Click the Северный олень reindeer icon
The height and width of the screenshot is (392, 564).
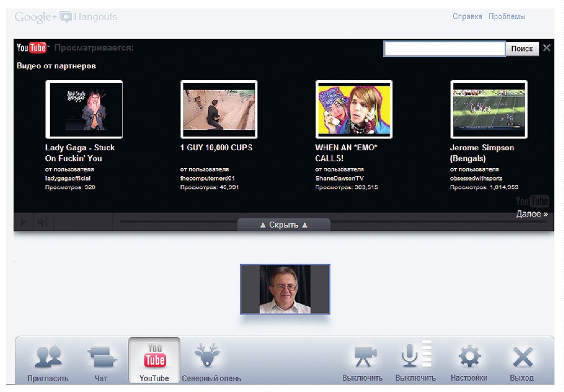(x=207, y=356)
